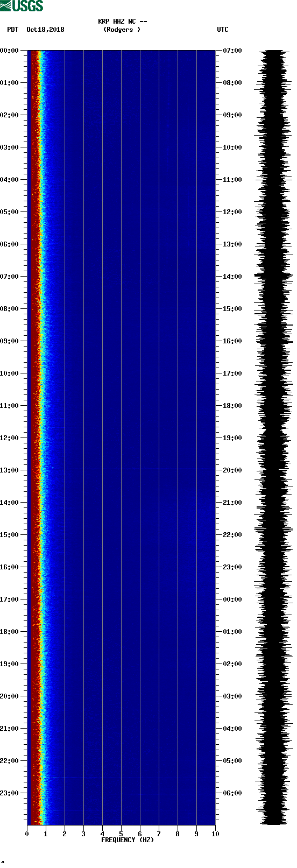
Task: Click the 'PDT' timezone label
Action: click(12, 30)
